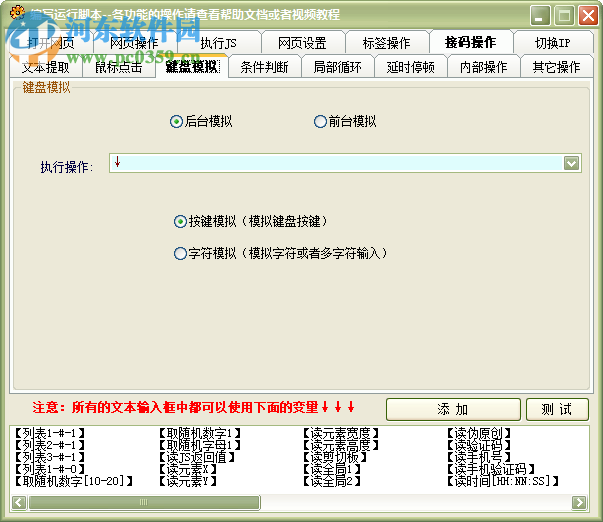
Task: Select variable 【读元素Y】
Action: [x=187, y=481]
